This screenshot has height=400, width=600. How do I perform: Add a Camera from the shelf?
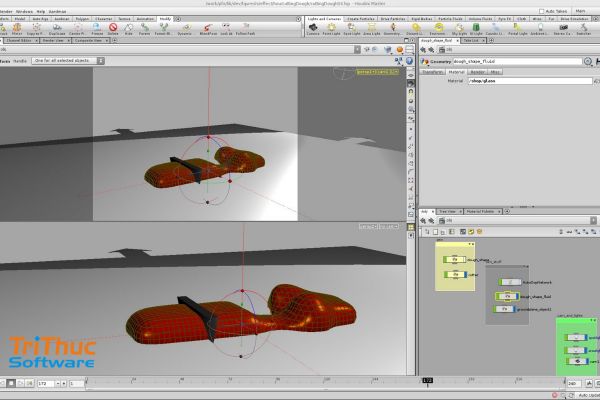pyautogui.click(x=313, y=29)
